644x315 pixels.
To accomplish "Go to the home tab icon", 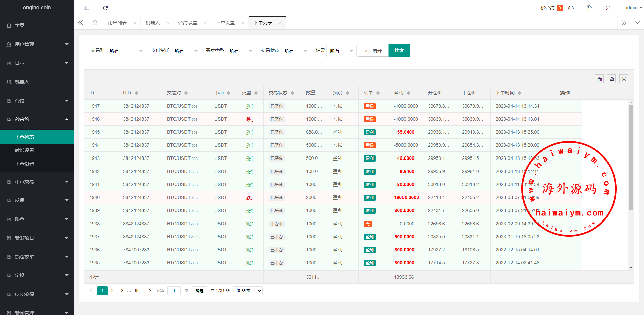I will tap(95, 23).
